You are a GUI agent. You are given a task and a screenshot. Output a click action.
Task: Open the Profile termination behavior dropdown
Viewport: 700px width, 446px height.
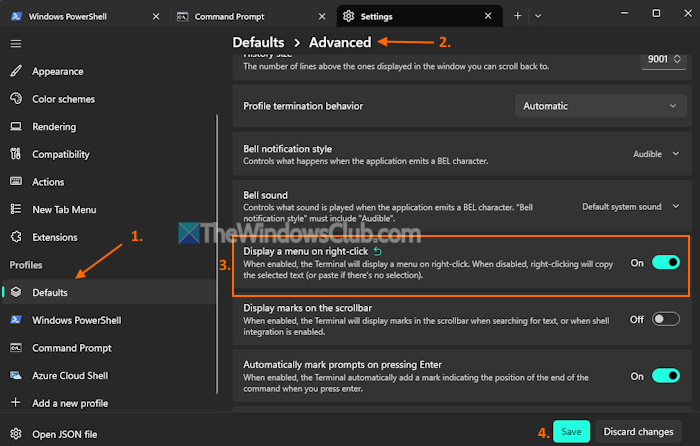click(600, 106)
